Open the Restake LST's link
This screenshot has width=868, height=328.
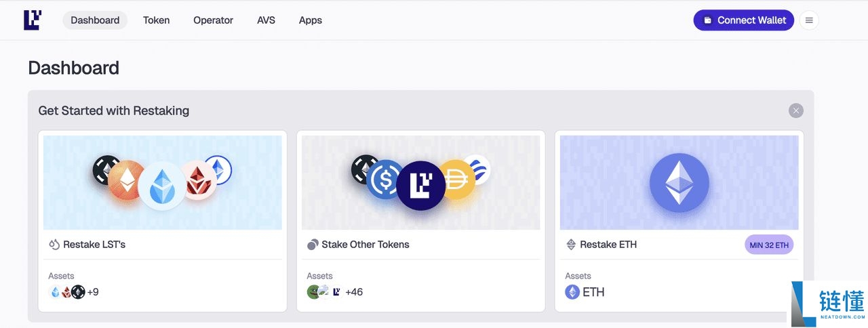click(x=94, y=245)
